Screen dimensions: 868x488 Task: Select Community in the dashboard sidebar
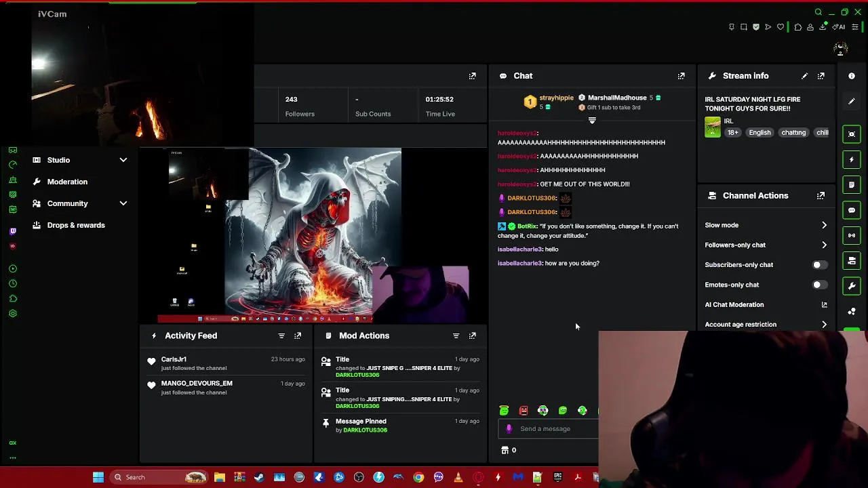67,204
